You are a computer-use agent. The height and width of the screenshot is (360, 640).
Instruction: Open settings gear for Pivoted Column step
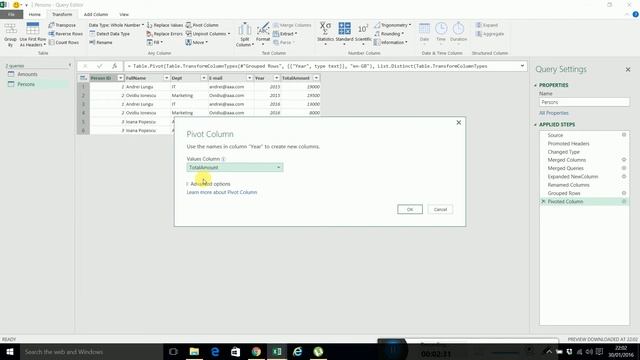pyautogui.click(x=624, y=201)
